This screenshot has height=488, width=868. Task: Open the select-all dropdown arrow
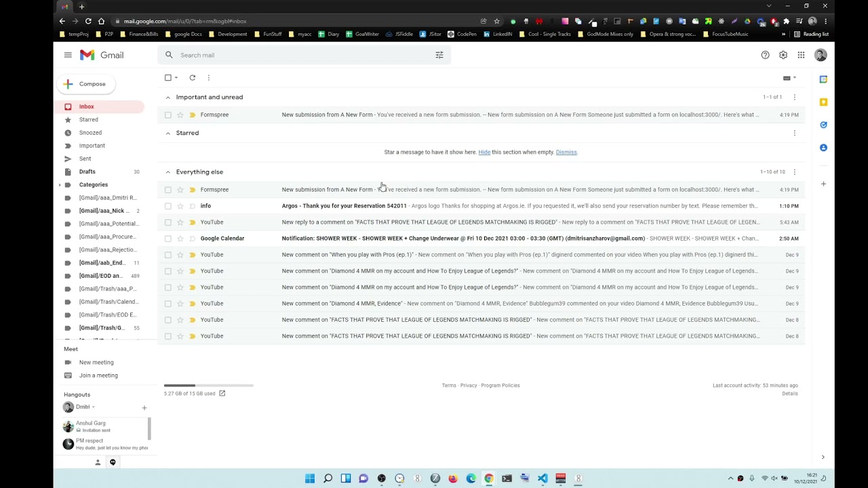pyautogui.click(x=176, y=77)
